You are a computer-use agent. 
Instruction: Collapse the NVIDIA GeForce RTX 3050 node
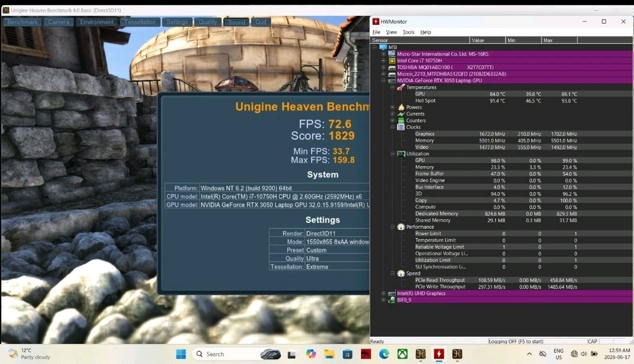pos(383,80)
